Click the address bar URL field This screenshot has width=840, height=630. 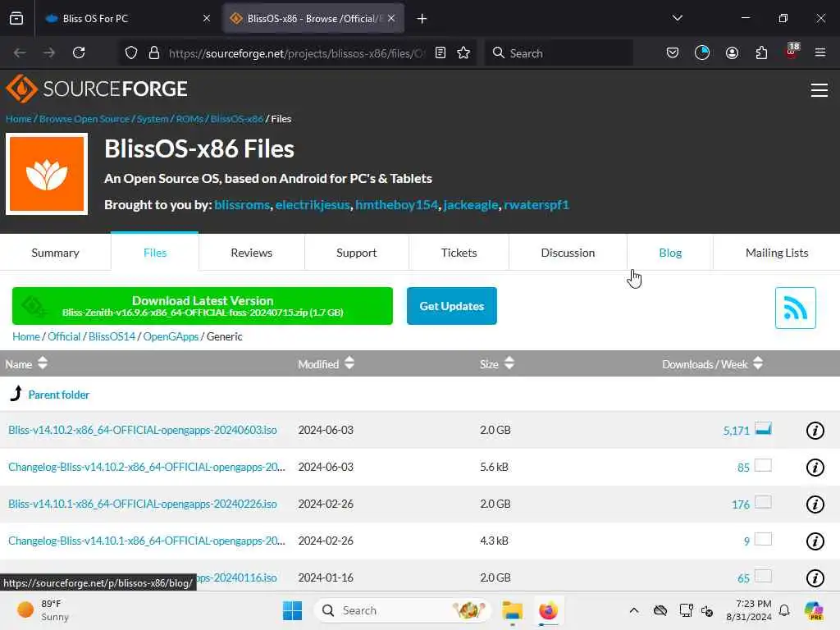296,53
